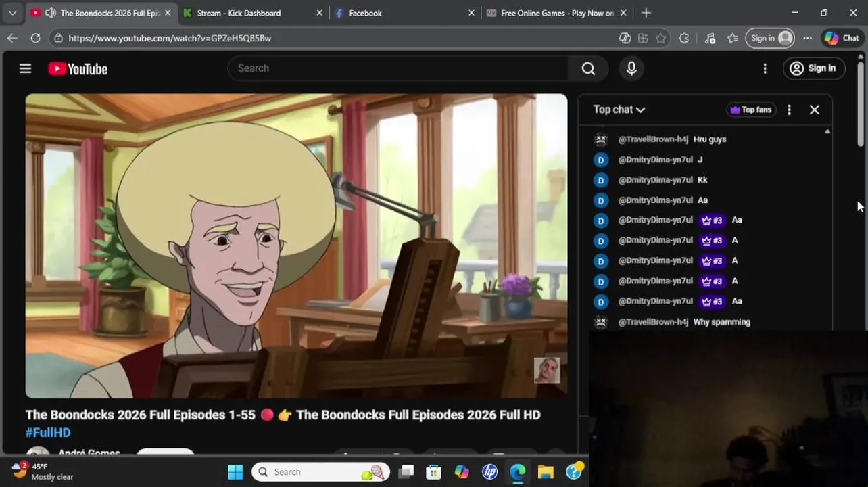The width and height of the screenshot is (868, 487).
Task: Click the Boondocks video player
Action: point(296,246)
